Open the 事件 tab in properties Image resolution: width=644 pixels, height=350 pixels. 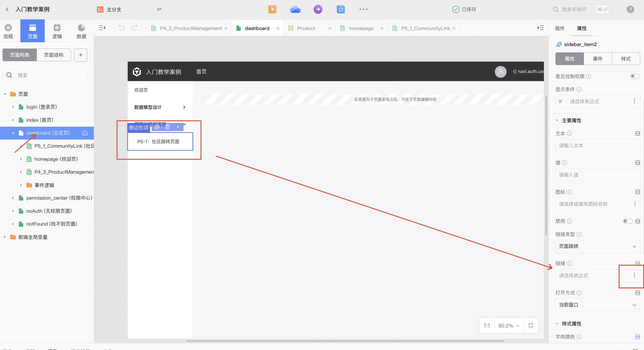click(x=597, y=59)
